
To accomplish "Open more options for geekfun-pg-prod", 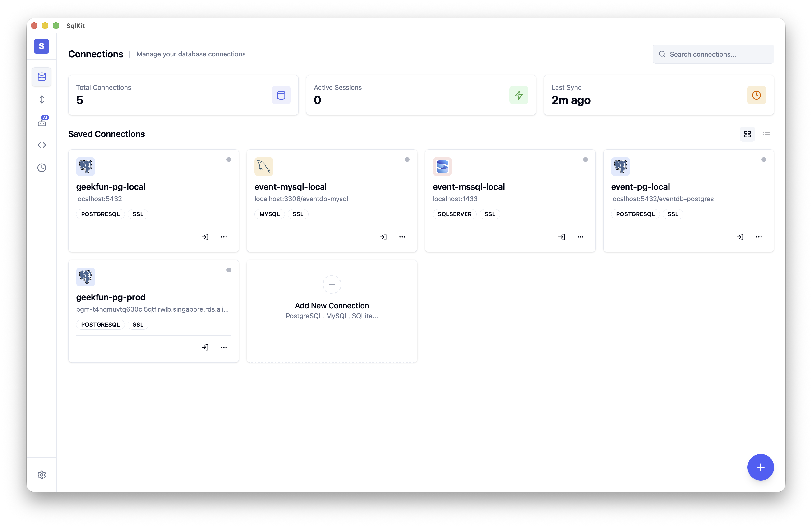I will (x=223, y=347).
